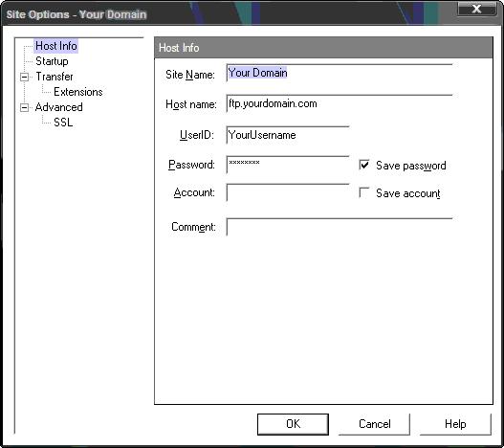Uncheck the Save password checkbox
Image resolution: width=504 pixels, height=448 pixels.
[364, 165]
